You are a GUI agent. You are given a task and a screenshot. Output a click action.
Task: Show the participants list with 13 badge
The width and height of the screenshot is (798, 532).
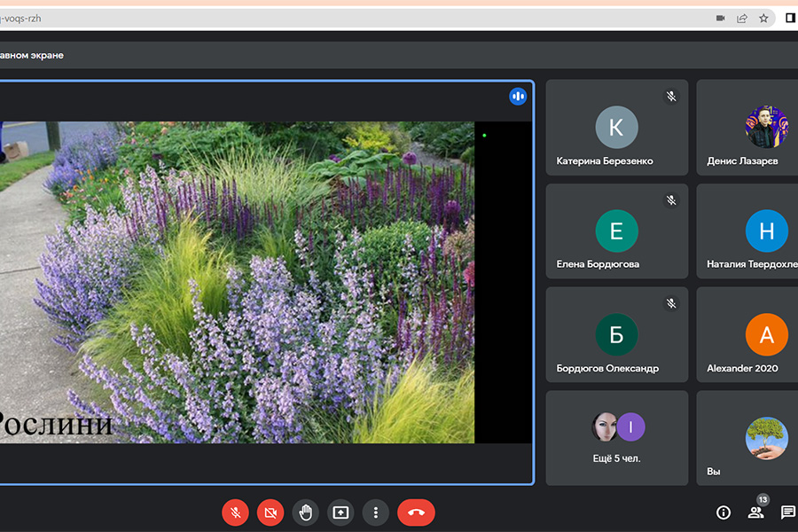pyautogui.click(x=755, y=512)
